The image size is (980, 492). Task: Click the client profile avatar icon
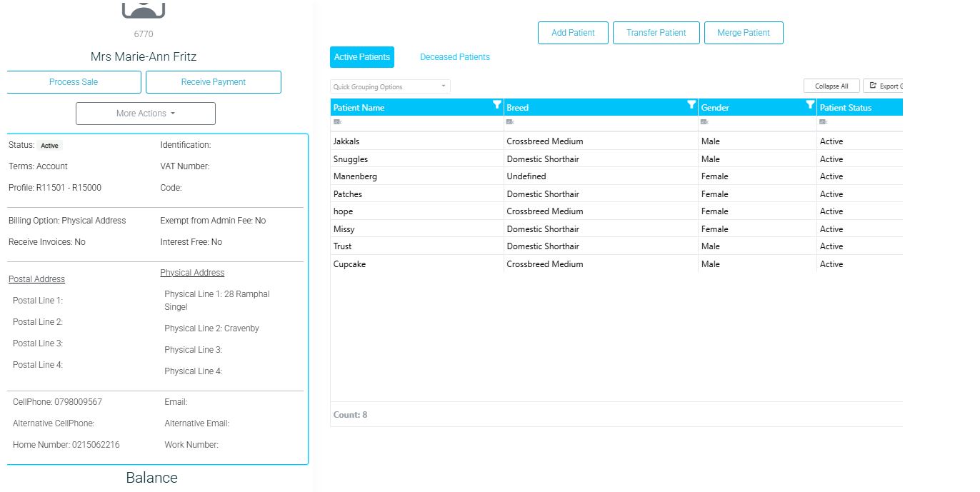pos(144,9)
